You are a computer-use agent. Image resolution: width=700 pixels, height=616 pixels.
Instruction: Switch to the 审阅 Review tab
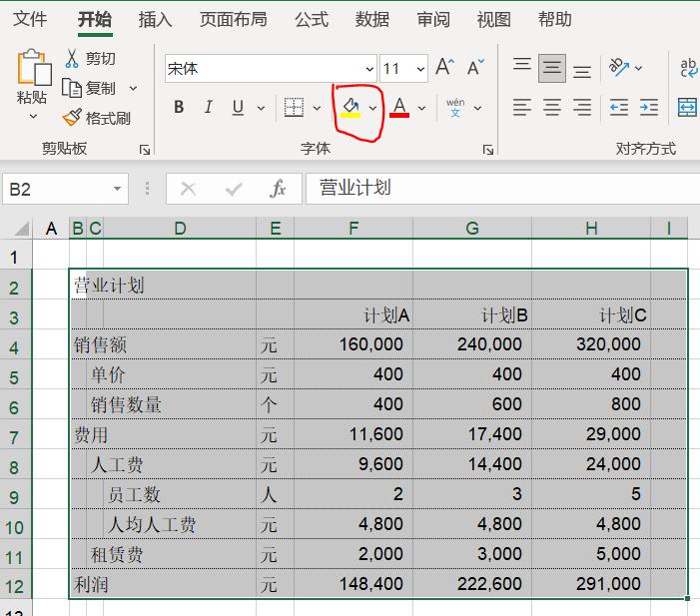(433, 19)
